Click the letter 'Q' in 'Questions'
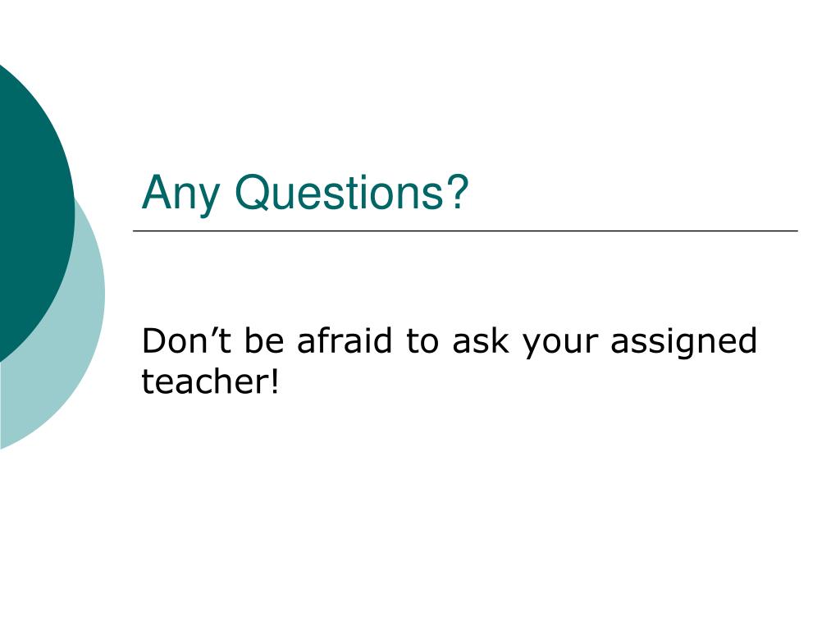Image resolution: width=840 pixels, height=630 pixels. 253,193
